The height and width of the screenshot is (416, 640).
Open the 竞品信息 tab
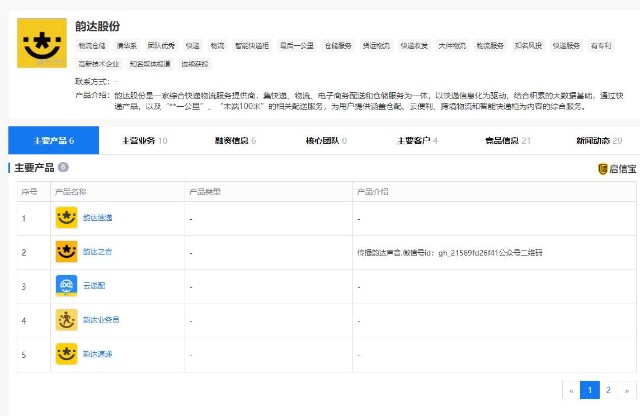[507, 141]
